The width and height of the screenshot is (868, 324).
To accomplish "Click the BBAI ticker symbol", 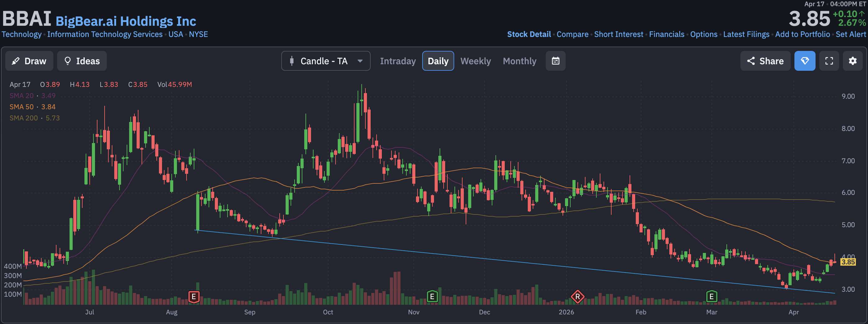I will coord(27,19).
